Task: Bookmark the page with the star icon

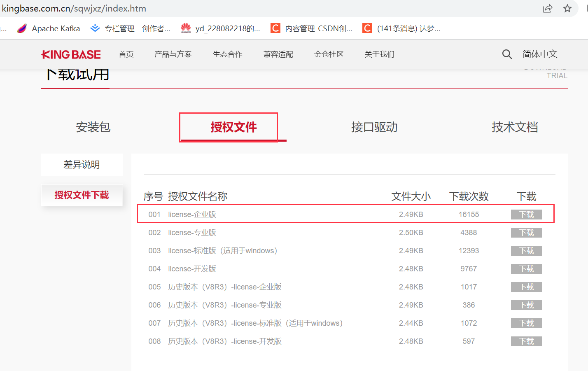Action: 568,8
